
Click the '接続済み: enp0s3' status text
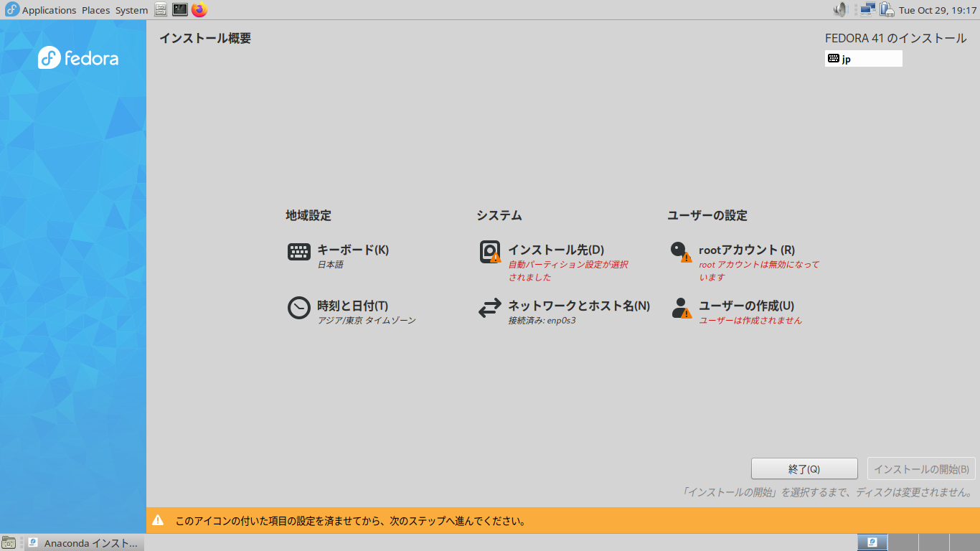(542, 321)
